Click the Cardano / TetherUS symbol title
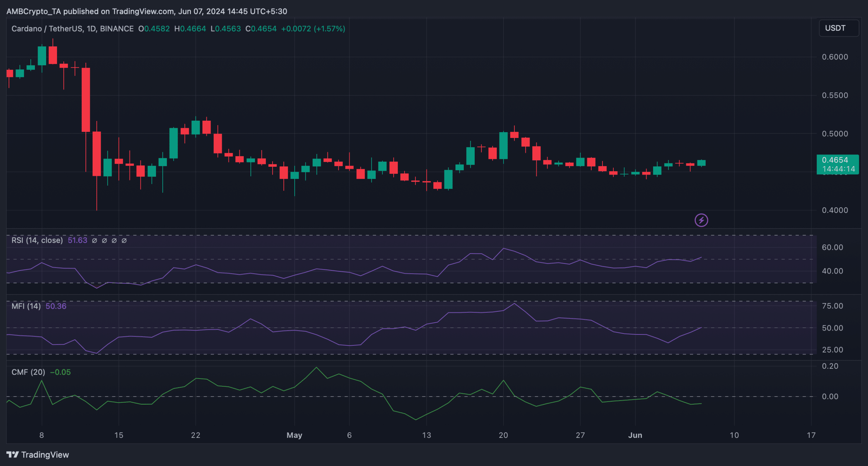The image size is (868, 466). 47,29
